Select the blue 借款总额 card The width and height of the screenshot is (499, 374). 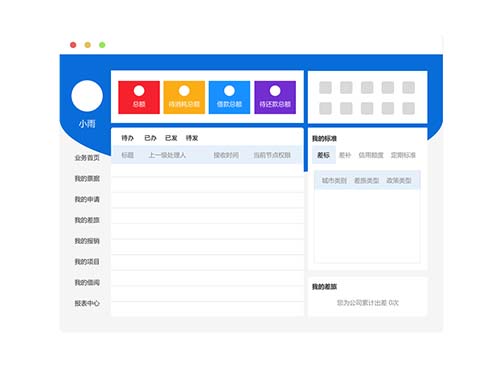pyautogui.click(x=229, y=97)
